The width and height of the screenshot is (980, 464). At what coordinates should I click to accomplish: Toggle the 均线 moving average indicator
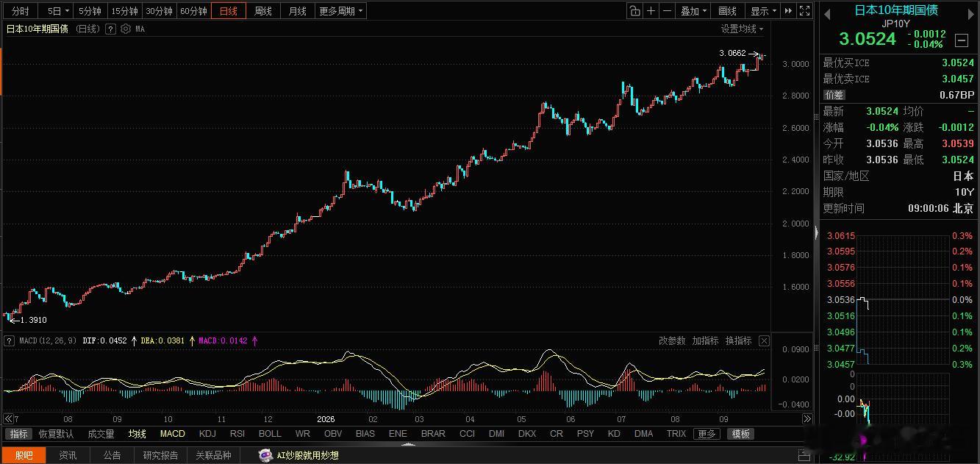(137, 434)
